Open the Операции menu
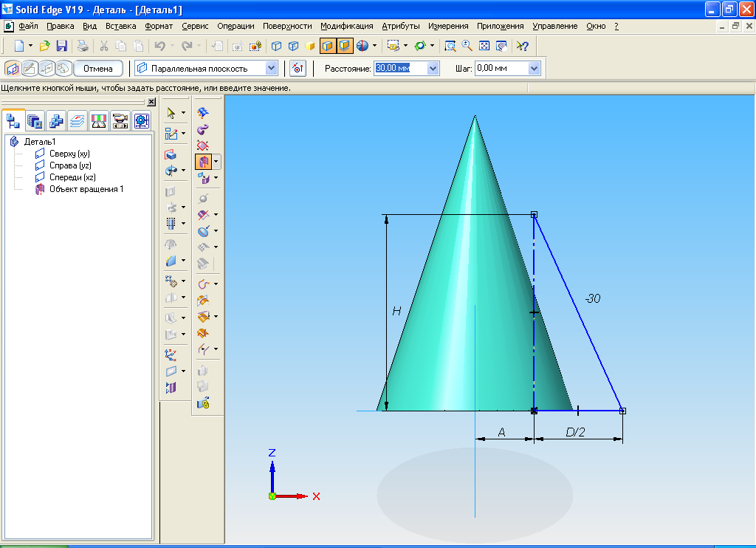 click(236, 26)
